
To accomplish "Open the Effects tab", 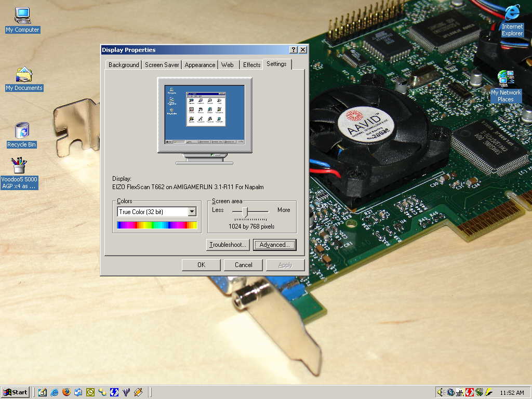I will 251,65.
